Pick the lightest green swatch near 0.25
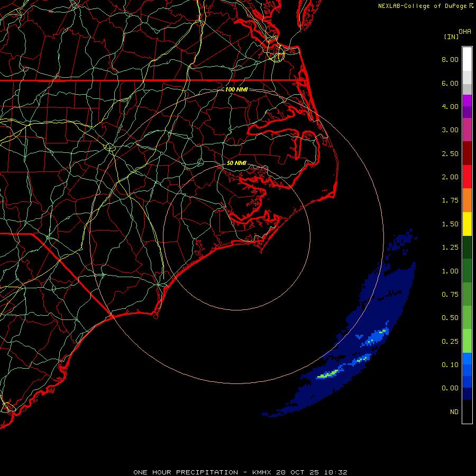Image resolution: width=476 pixels, height=476 pixels. coord(467,341)
